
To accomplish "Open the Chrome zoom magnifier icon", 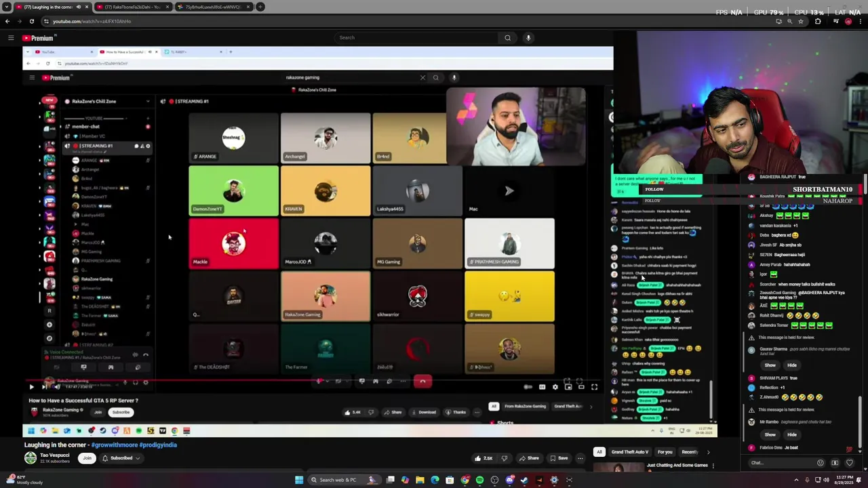I will [789, 21].
